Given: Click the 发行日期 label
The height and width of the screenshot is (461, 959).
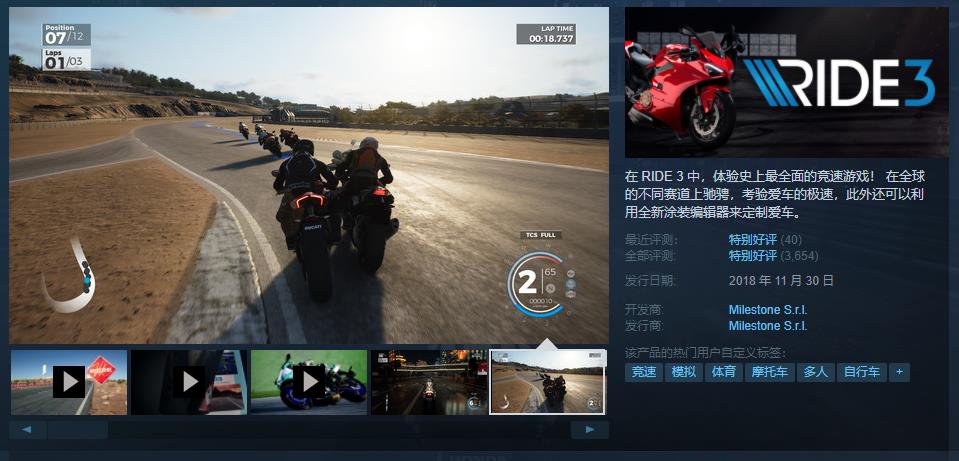Looking at the screenshot, I should click(650, 281).
